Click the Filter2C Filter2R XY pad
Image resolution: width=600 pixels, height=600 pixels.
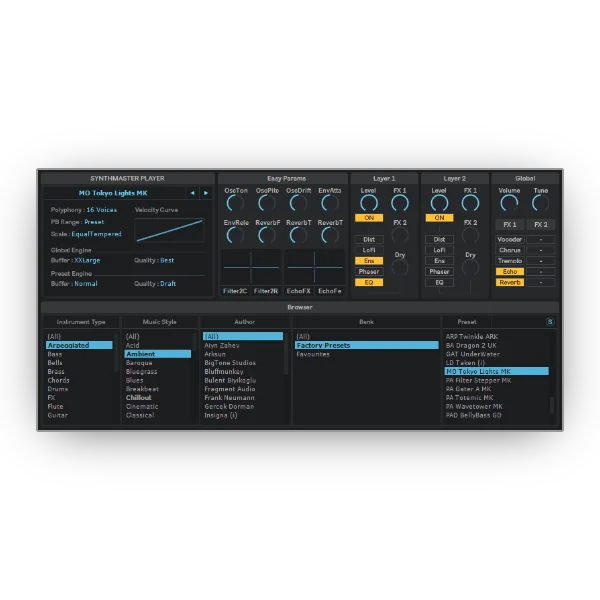pyautogui.click(x=251, y=267)
